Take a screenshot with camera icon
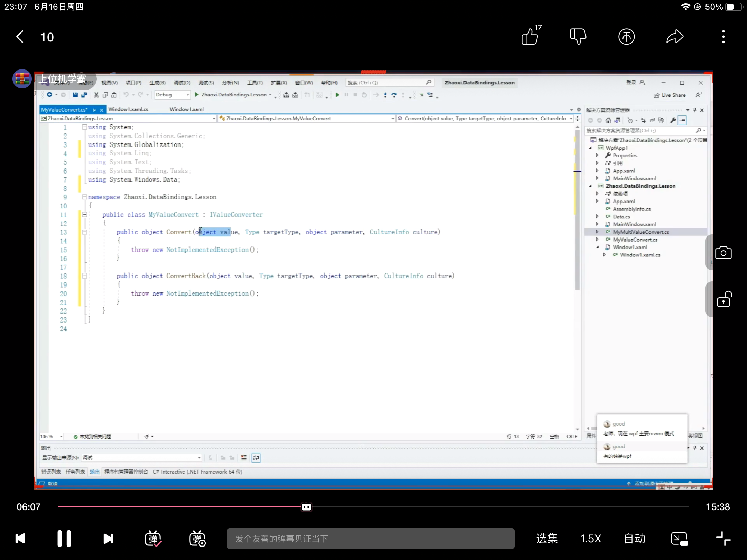This screenshot has width=747, height=560. [x=723, y=253]
